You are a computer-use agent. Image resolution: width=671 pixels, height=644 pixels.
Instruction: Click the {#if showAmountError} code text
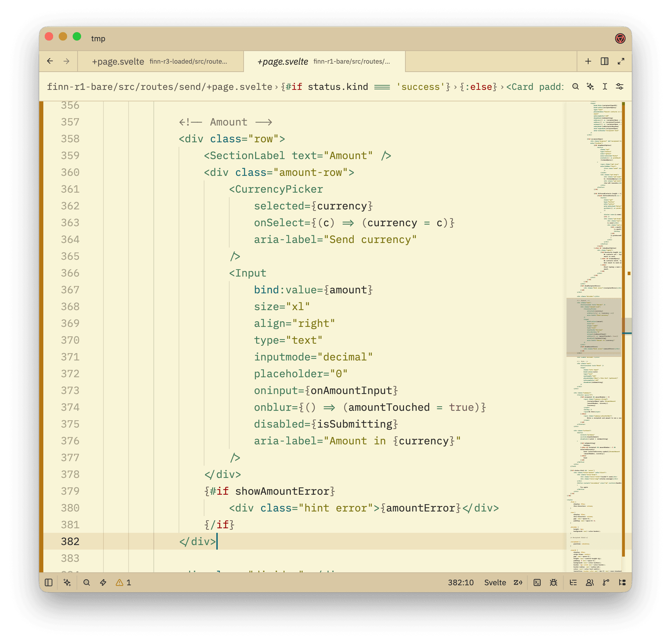coord(270,491)
